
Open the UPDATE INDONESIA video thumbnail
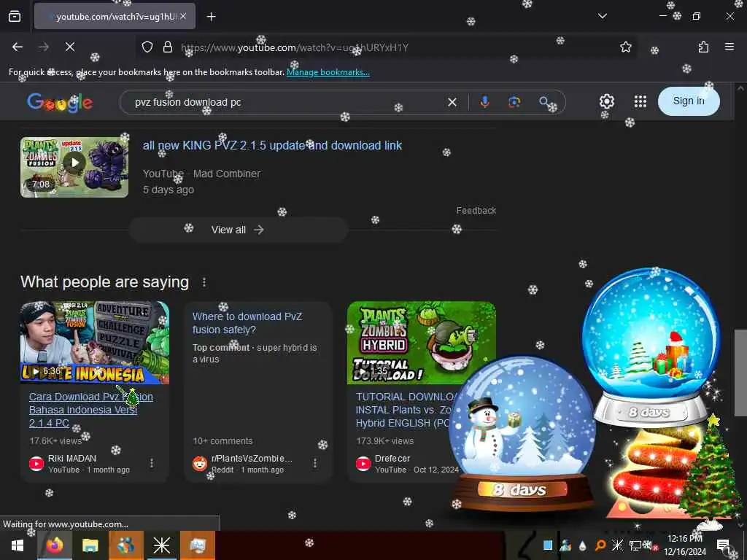point(94,343)
